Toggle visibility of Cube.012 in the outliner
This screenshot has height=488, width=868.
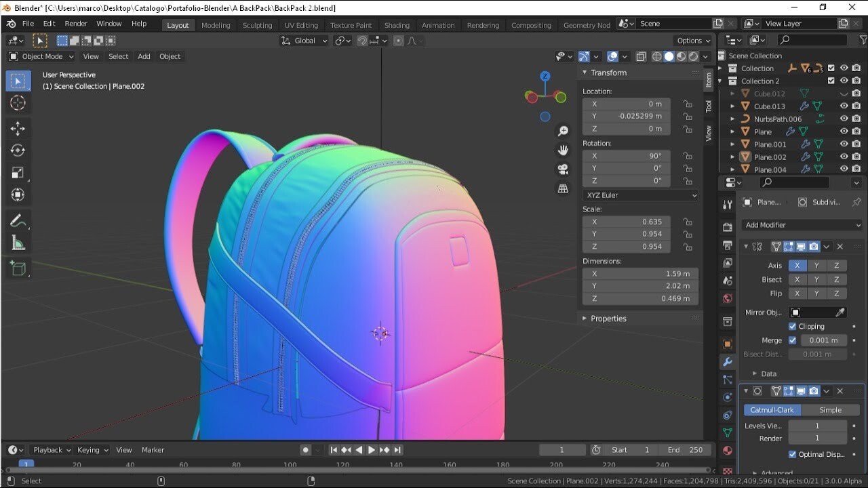click(x=844, y=94)
